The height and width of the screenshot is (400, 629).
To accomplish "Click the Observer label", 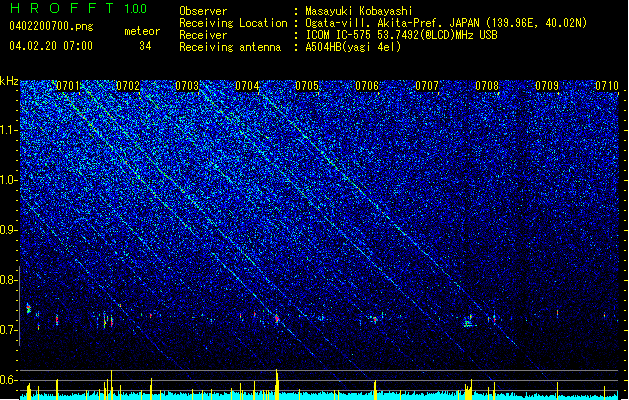I will click(x=203, y=11).
